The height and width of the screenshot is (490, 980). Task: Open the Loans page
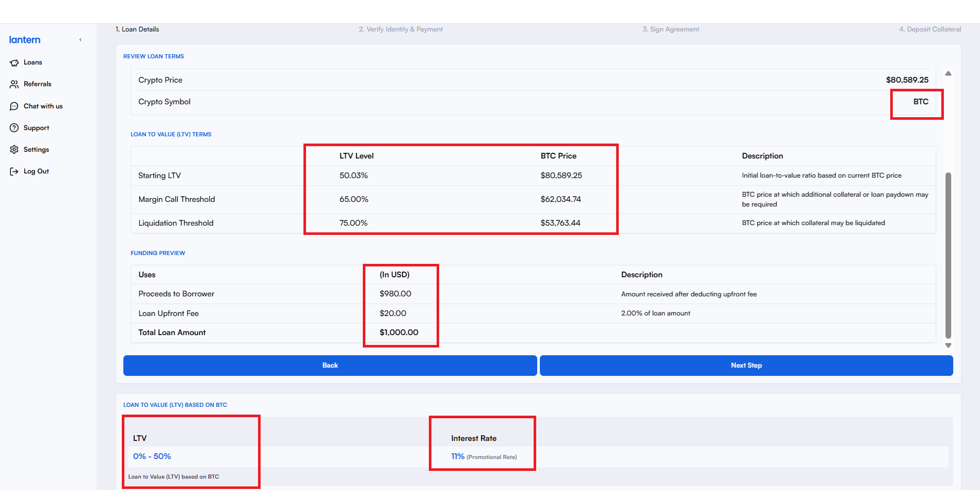[33, 62]
